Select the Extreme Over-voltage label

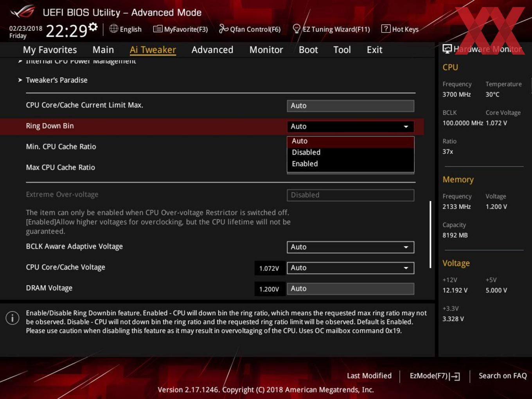coord(62,194)
